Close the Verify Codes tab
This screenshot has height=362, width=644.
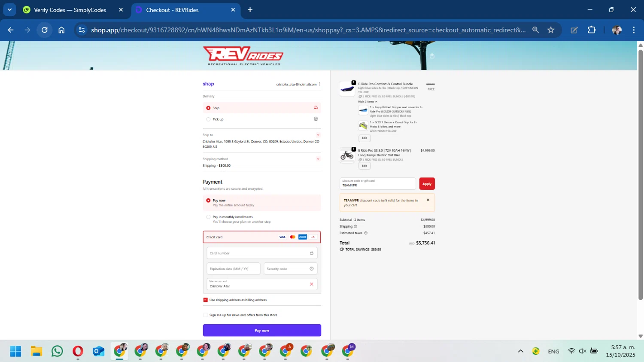[121, 10]
